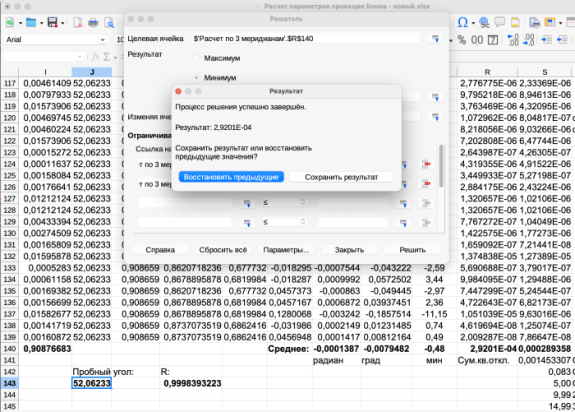The image size is (575, 412).
Task: Click cell with 0,90876683 in row 140
Action: tap(45, 349)
